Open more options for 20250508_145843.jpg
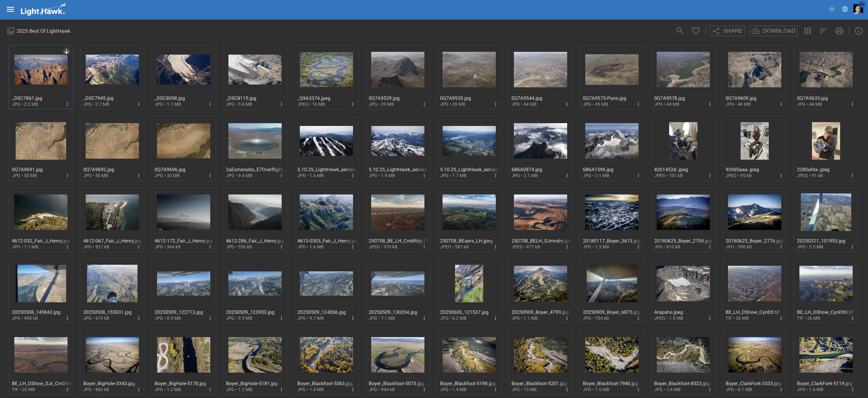Screen dimensions: 868x398 coord(67,318)
